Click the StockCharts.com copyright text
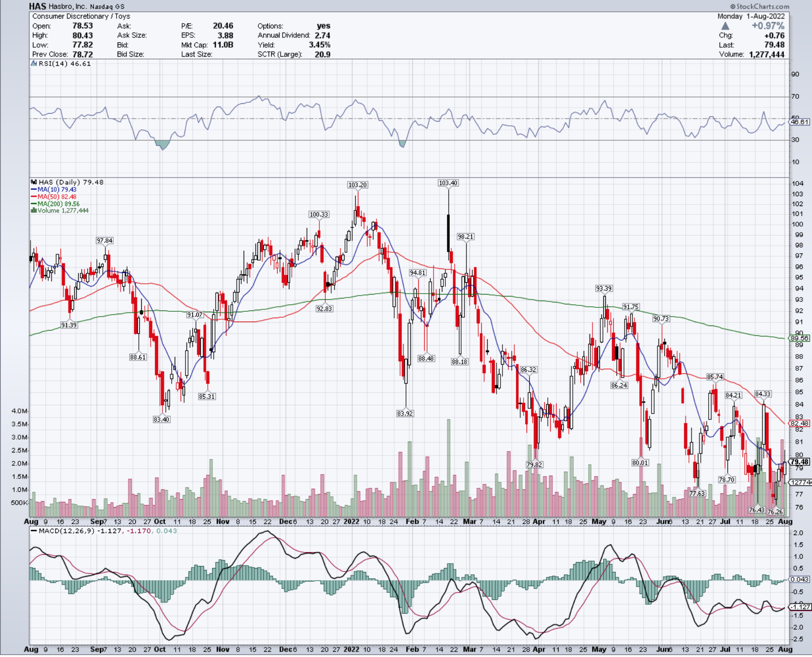812x657 pixels. click(x=759, y=6)
